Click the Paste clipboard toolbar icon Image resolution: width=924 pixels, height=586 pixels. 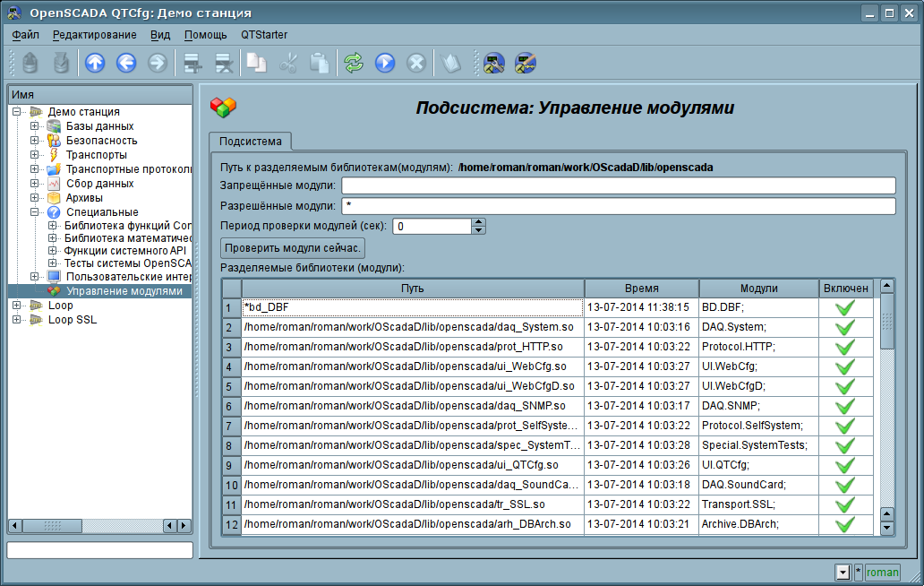[320, 63]
